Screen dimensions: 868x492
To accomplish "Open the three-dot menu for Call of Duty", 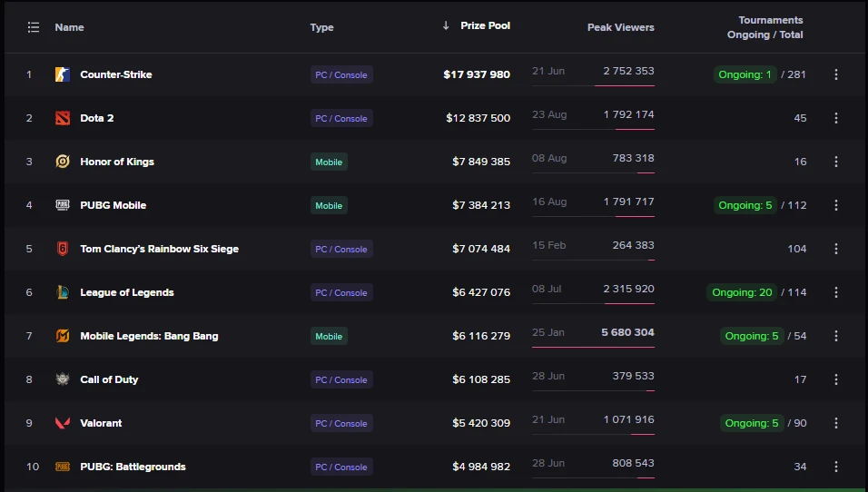I will tap(836, 379).
